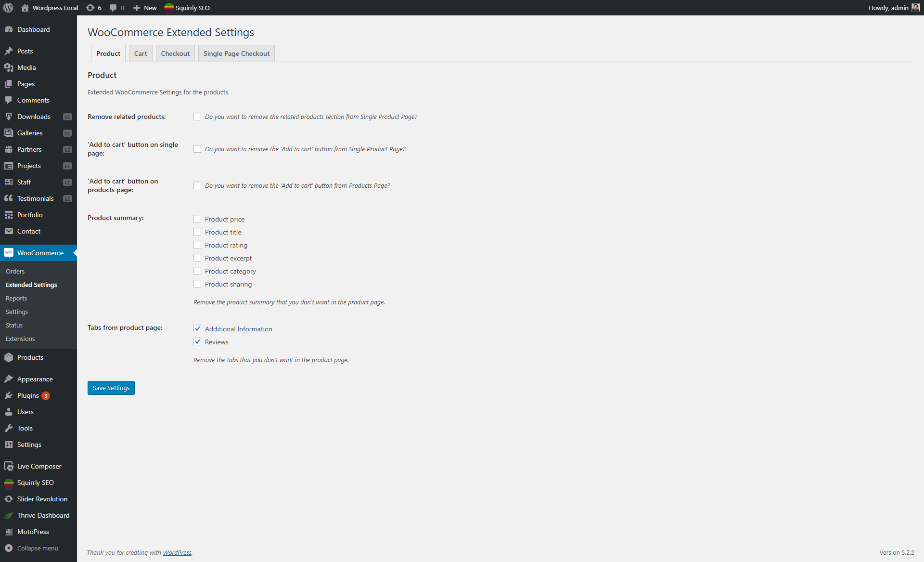Click the Plugins update count badge
Viewport: 924px width, 562px height.
(x=46, y=396)
